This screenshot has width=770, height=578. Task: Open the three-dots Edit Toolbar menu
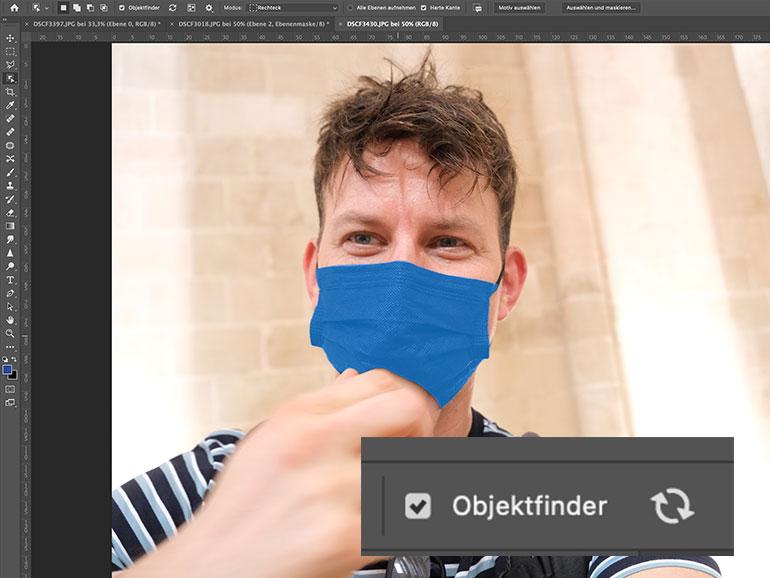(10, 347)
